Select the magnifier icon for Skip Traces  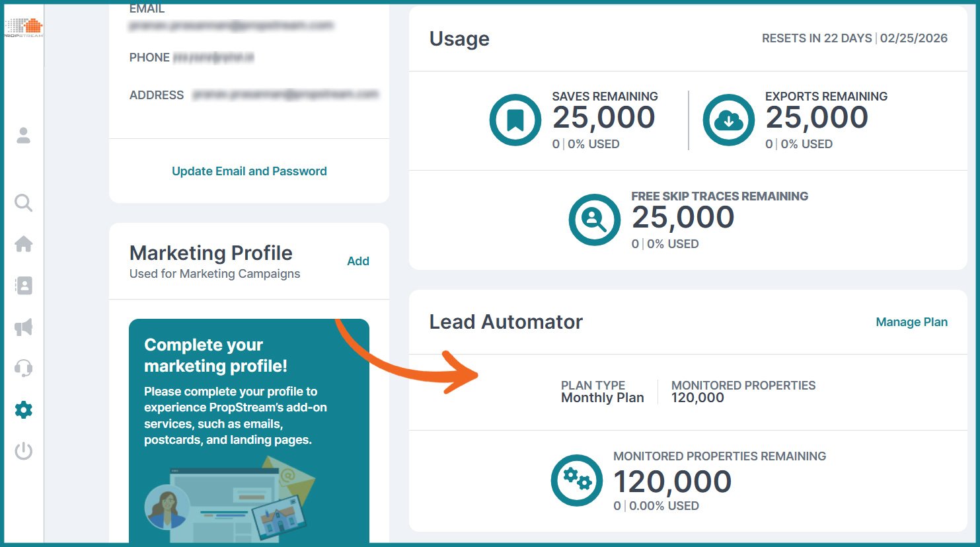pyautogui.click(x=594, y=219)
